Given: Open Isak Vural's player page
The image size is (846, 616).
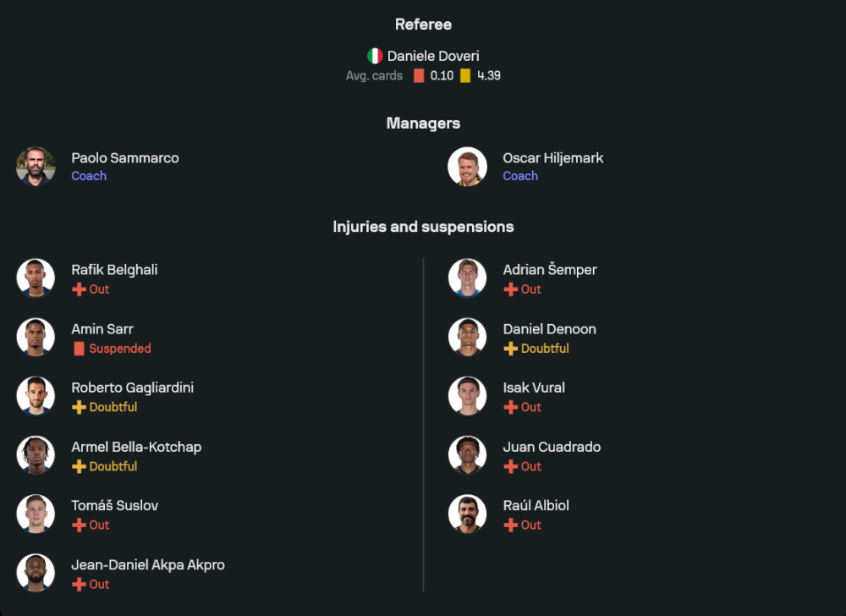Looking at the screenshot, I should tap(534, 388).
